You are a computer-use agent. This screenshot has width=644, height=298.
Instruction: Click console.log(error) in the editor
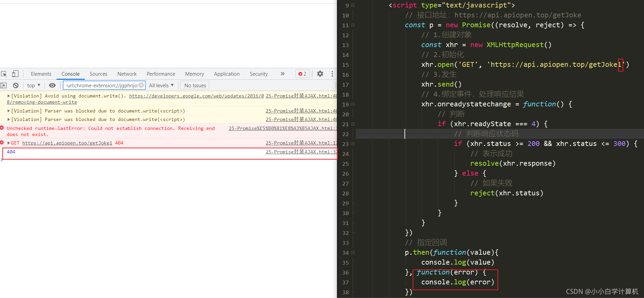click(x=458, y=282)
